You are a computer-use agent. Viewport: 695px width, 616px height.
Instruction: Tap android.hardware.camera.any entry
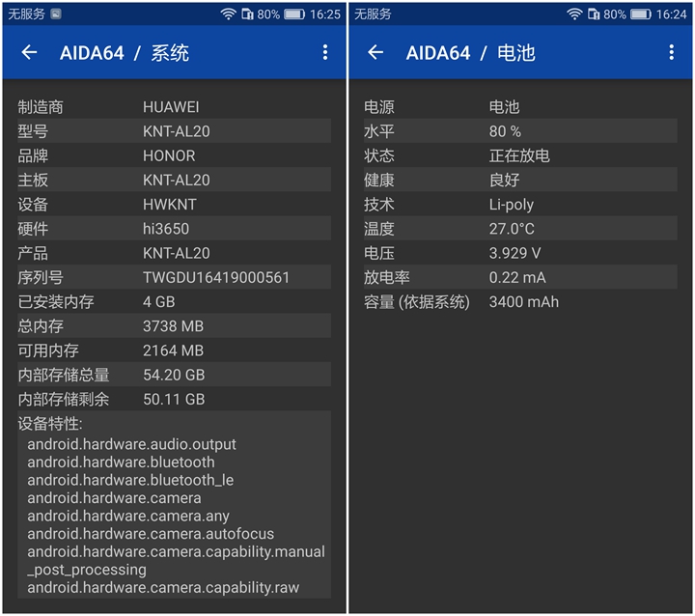coord(128,517)
